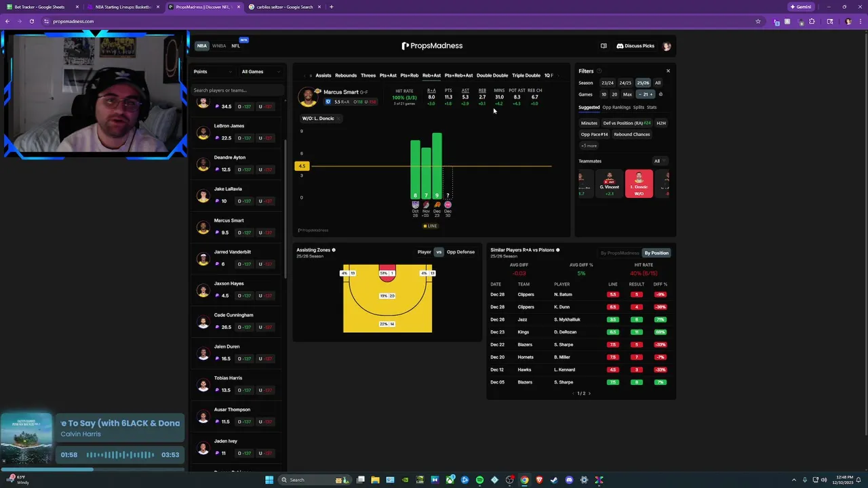Click browser reload button

tap(31, 21)
